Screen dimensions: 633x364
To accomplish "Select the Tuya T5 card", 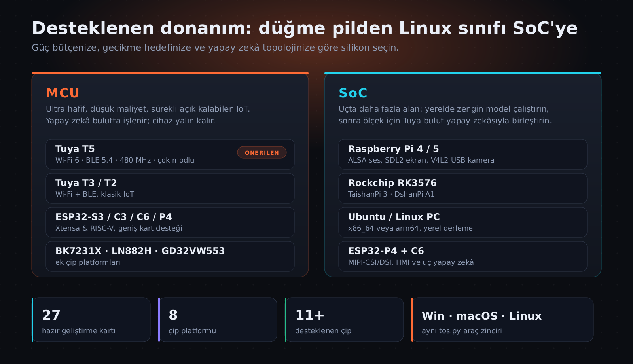I will tap(170, 154).
